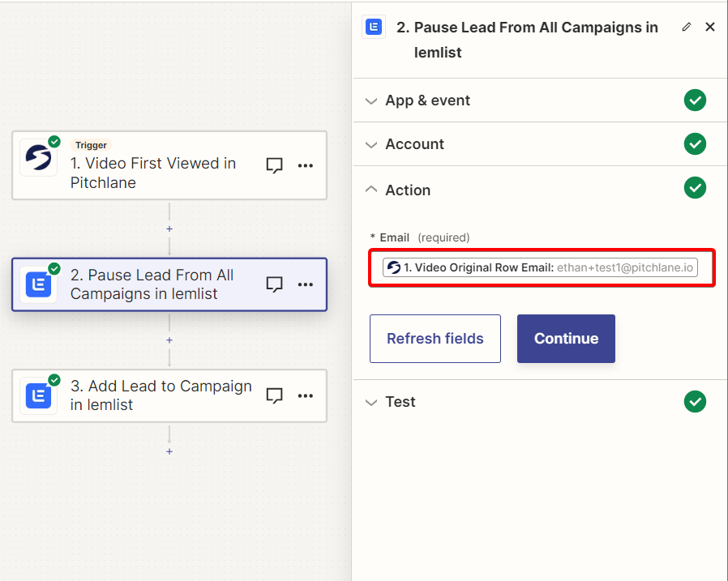The height and width of the screenshot is (581, 728).
Task: Open more options for Pause Lead step
Action: coord(305,284)
